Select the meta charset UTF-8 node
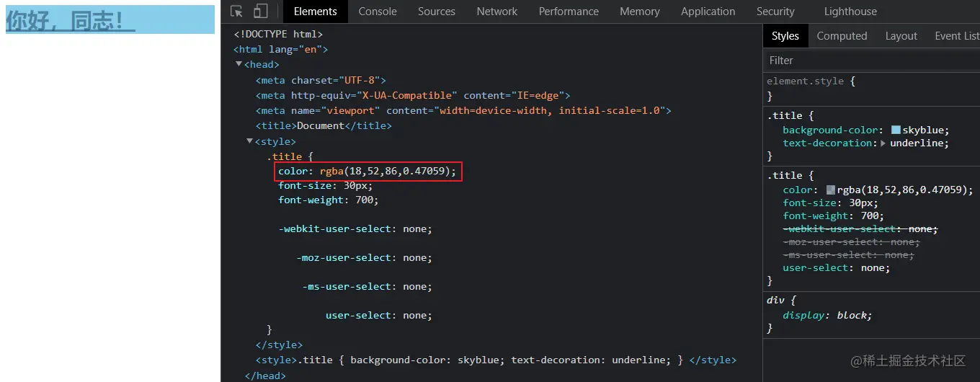This screenshot has width=980, height=382. point(321,80)
